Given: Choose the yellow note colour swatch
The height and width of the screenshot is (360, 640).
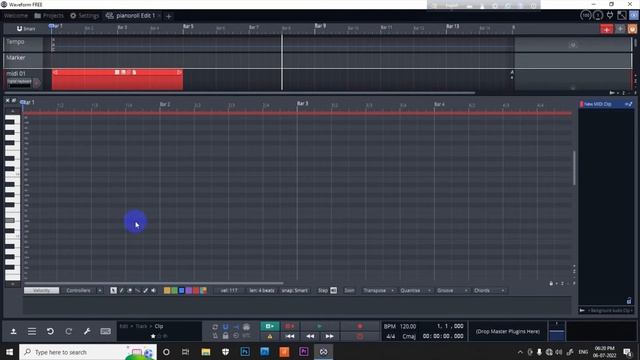Looking at the screenshot, I should (167, 291).
